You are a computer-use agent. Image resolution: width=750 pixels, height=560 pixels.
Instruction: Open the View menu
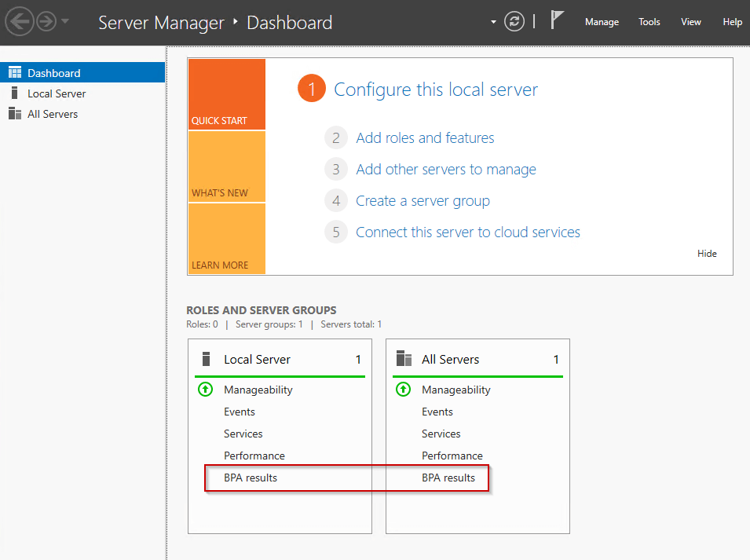click(690, 22)
